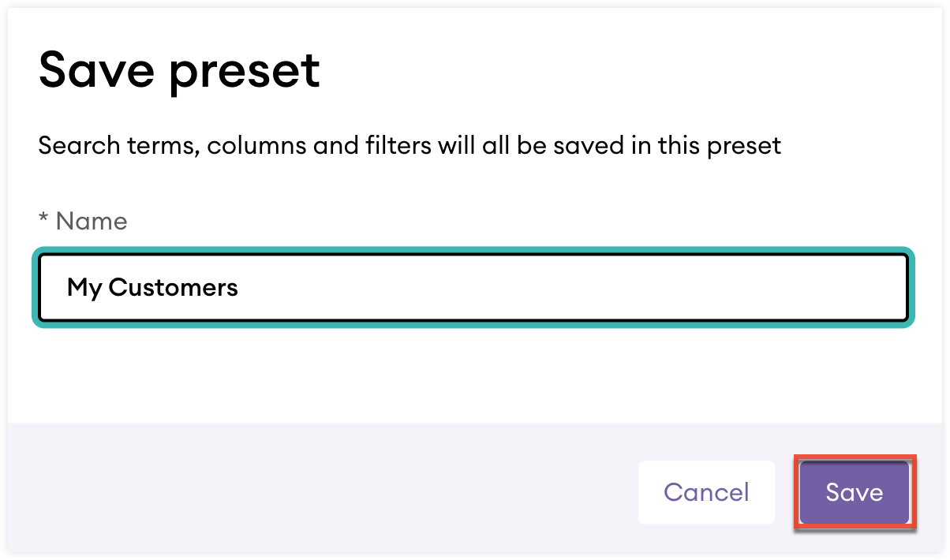
Task: Focus the Name input field
Action: click(473, 287)
